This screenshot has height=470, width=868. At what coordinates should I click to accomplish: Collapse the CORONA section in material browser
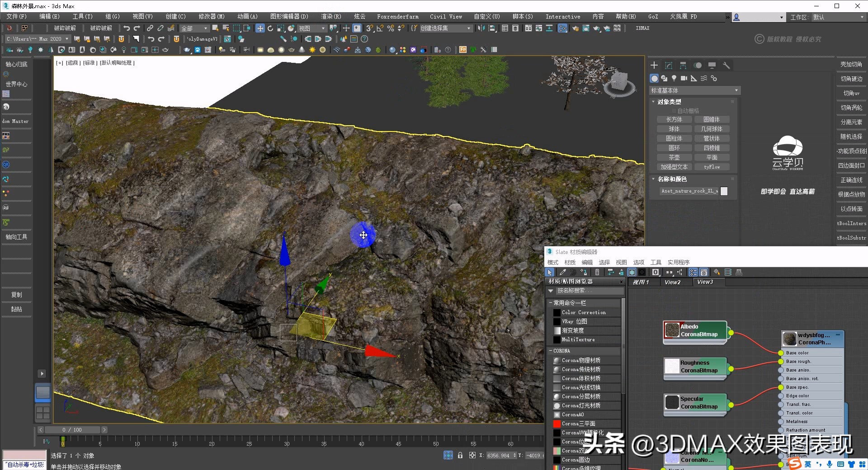[x=551, y=351]
